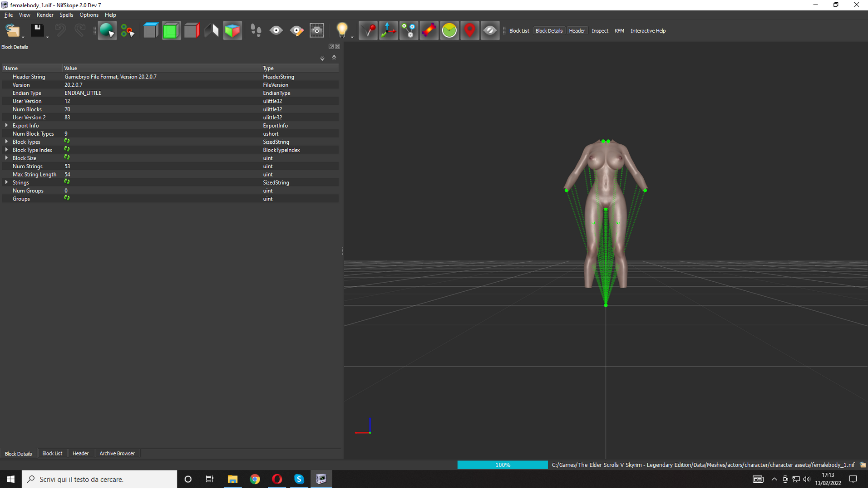Open the Render menu
The width and height of the screenshot is (868, 490).
coord(45,15)
